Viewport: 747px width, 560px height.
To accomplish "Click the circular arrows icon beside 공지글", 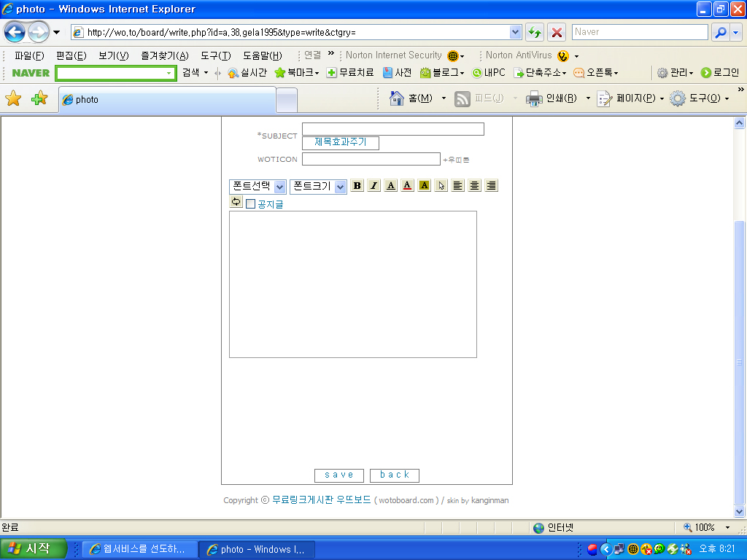I will tap(236, 202).
